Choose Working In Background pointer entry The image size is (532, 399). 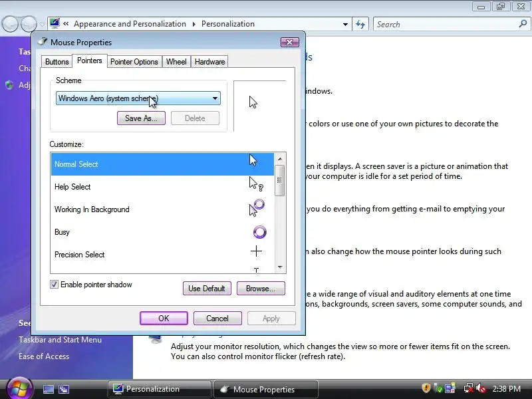point(162,209)
